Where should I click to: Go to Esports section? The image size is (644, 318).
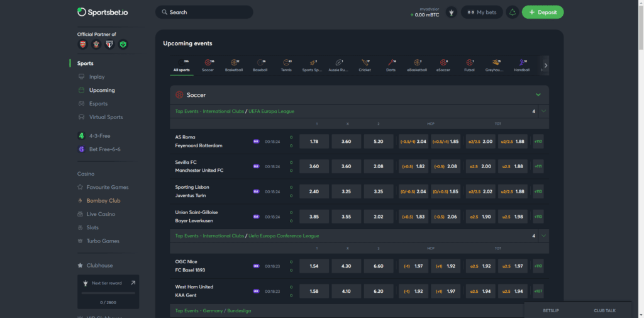tap(98, 104)
